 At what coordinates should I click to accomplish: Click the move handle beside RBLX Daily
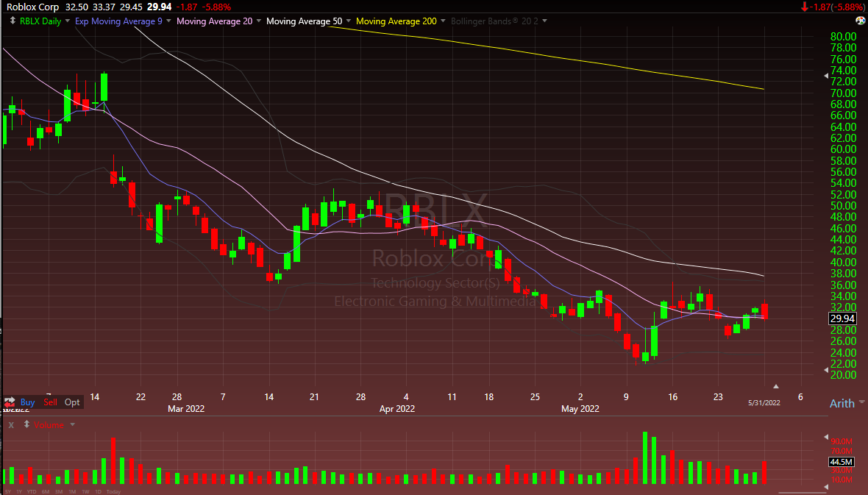click(13, 21)
